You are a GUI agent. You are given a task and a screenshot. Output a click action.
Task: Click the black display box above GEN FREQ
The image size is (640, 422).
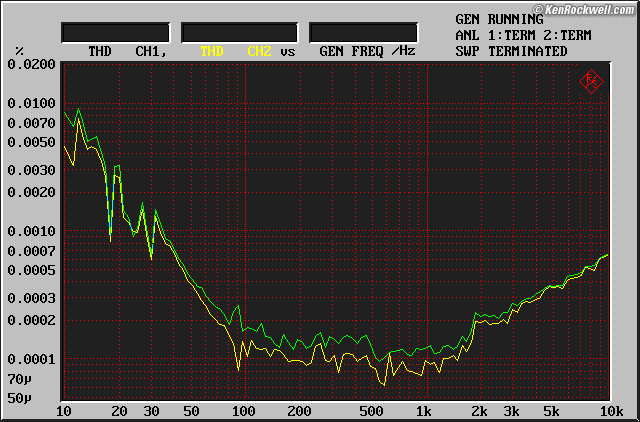tap(363, 33)
